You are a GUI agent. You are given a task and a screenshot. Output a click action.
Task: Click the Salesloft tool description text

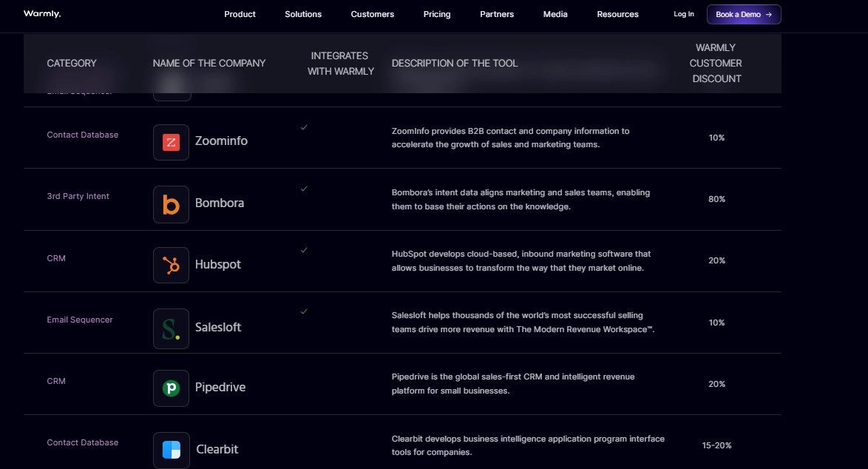(x=523, y=323)
